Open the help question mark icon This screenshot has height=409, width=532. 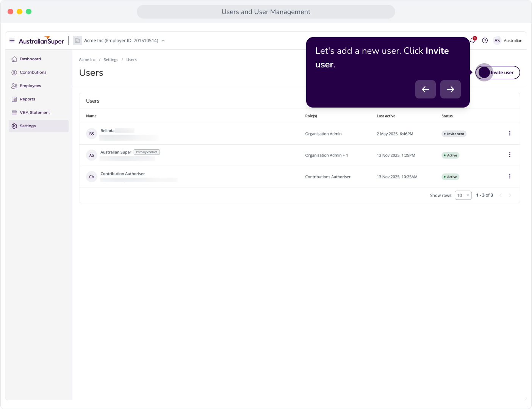coord(485,41)
